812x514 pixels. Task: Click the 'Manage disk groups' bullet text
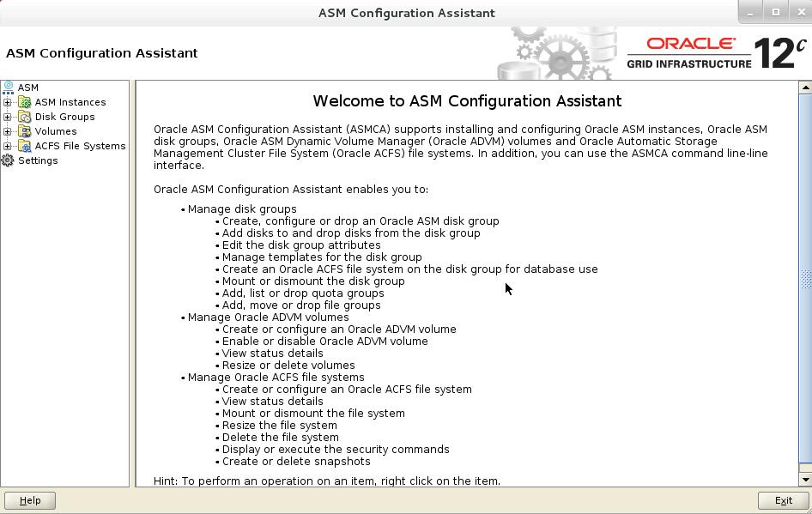pos(242,209)
